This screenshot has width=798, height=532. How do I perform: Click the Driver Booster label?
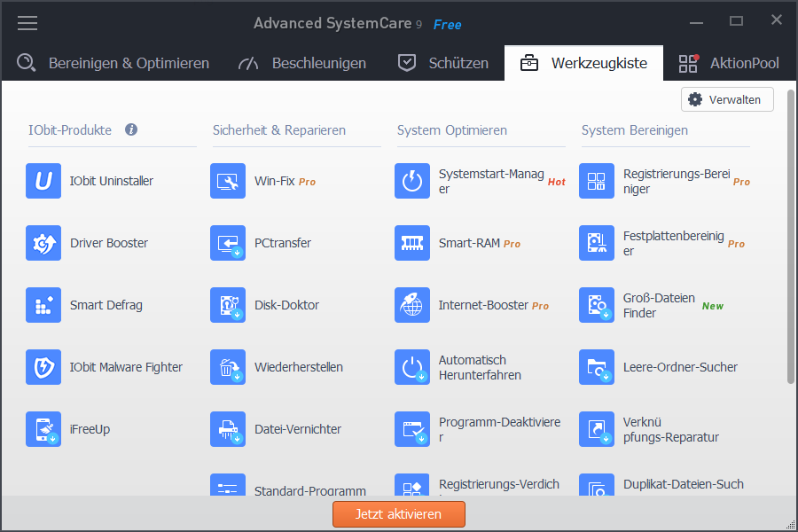tap(109, 243)
